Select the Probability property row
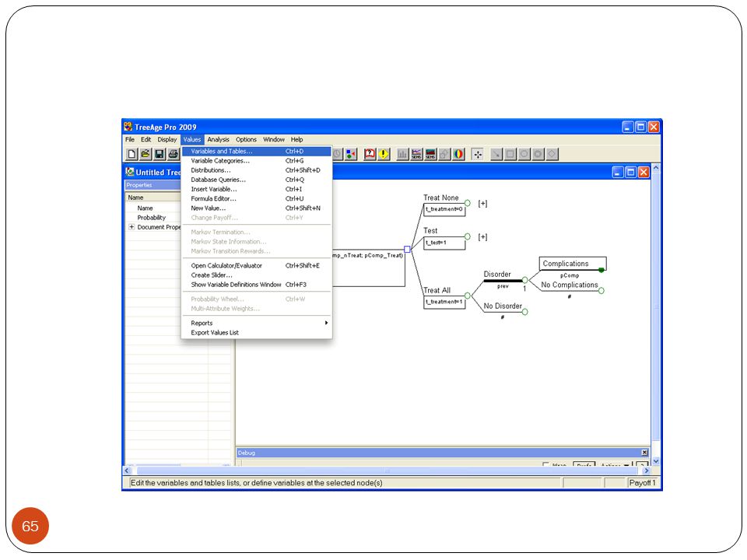747x560 pixels. click(153, 218)
